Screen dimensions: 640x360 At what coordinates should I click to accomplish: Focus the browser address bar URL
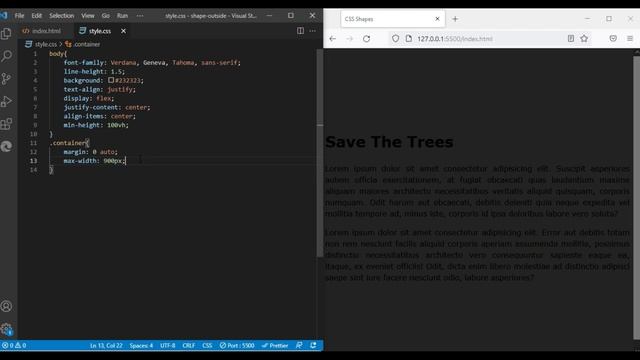(455, 39)
